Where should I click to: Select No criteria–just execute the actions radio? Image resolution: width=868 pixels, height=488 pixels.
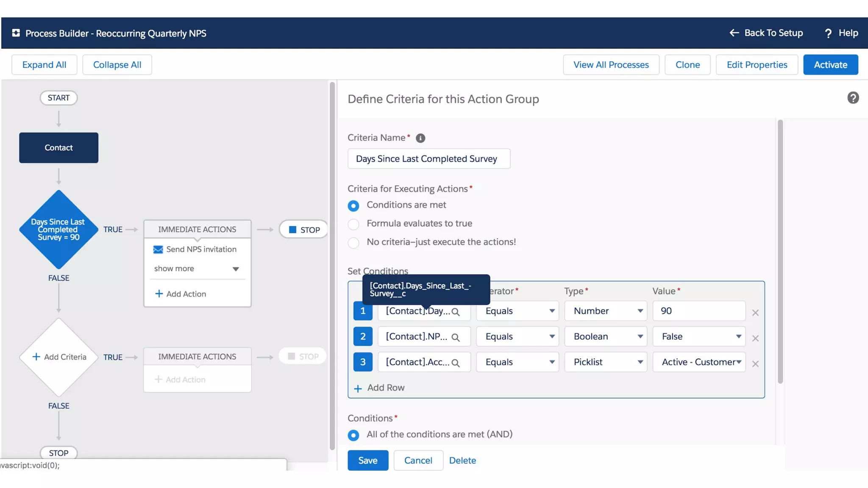click(353, 243)
